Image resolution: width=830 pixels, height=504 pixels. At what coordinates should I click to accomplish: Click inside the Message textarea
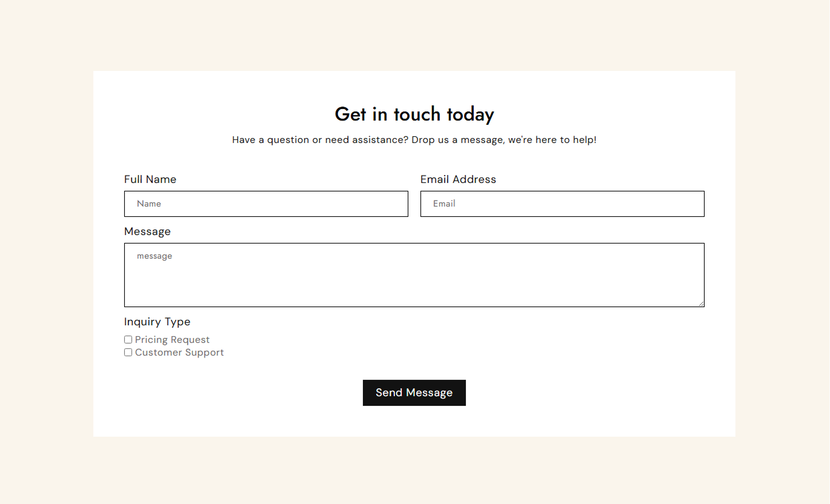pyautogui.click(x=414, y=275)
